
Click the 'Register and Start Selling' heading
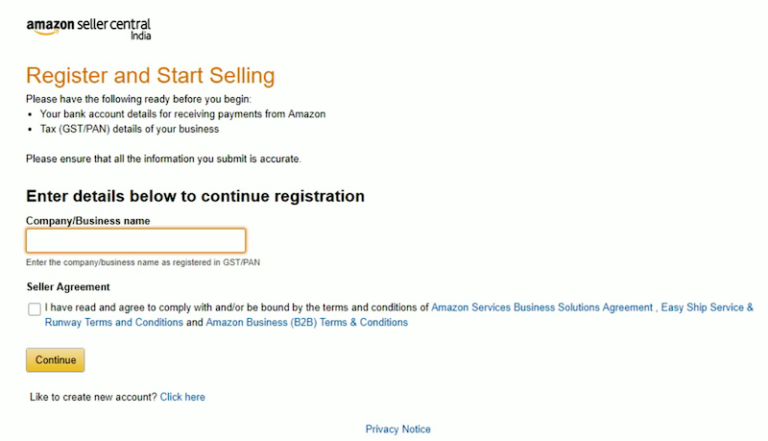pyautogui.click(x=150, y=76)
